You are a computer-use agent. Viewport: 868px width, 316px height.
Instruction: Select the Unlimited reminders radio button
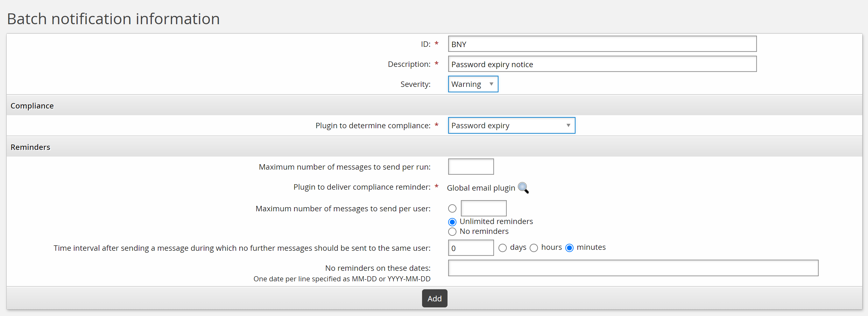(x=452, y=222)
